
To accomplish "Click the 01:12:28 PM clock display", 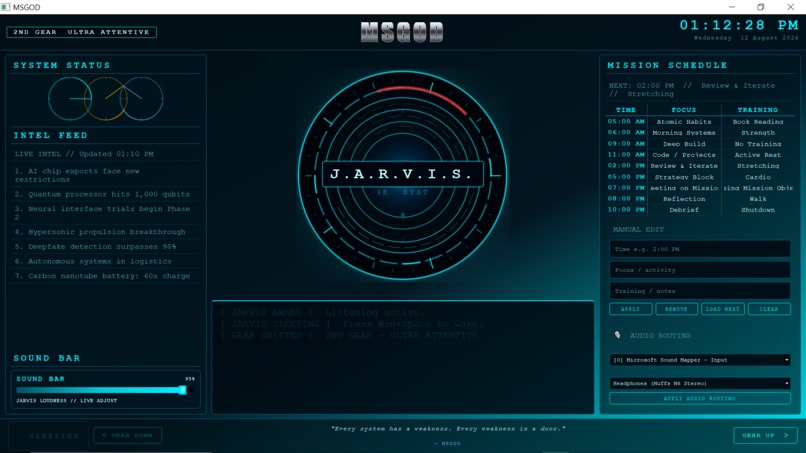I will (739, 25).
